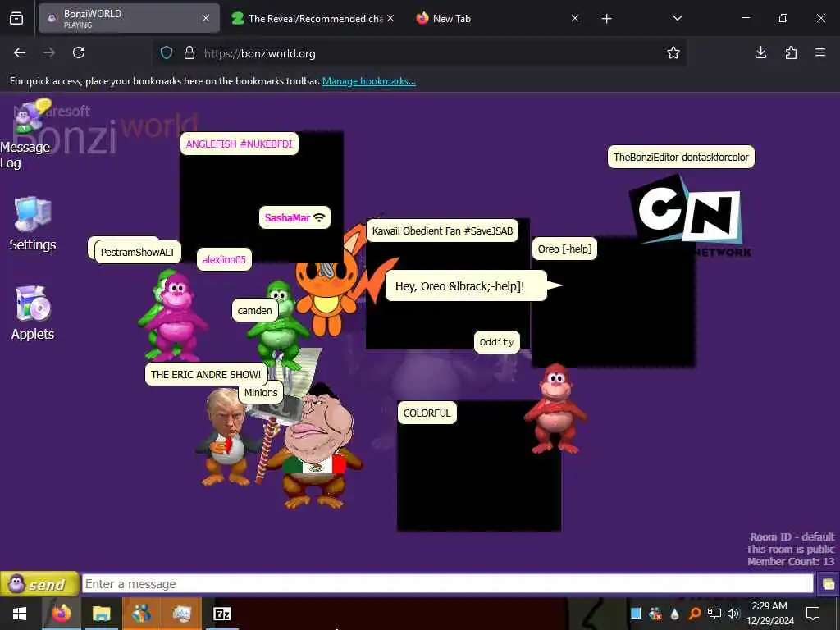
Task: Click the tracking protection shield icon
Action: pyautogui.click(x=167, y=52)
